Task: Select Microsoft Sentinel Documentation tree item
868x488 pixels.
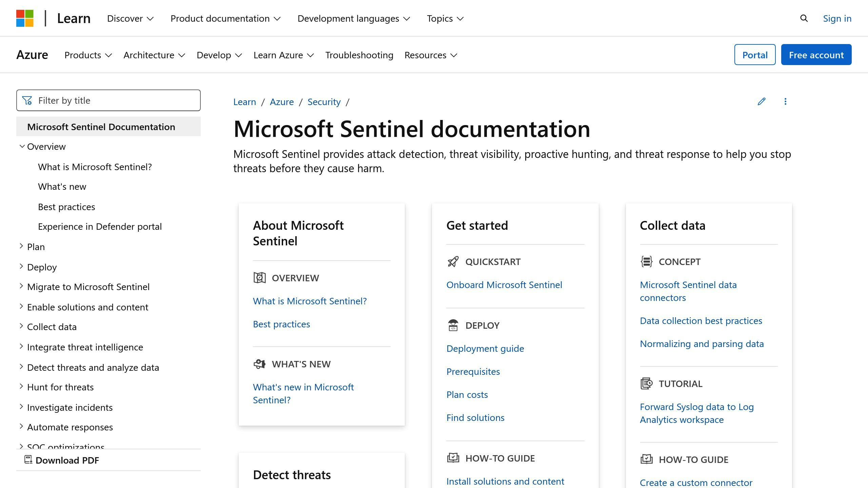Action: point(108,126)
